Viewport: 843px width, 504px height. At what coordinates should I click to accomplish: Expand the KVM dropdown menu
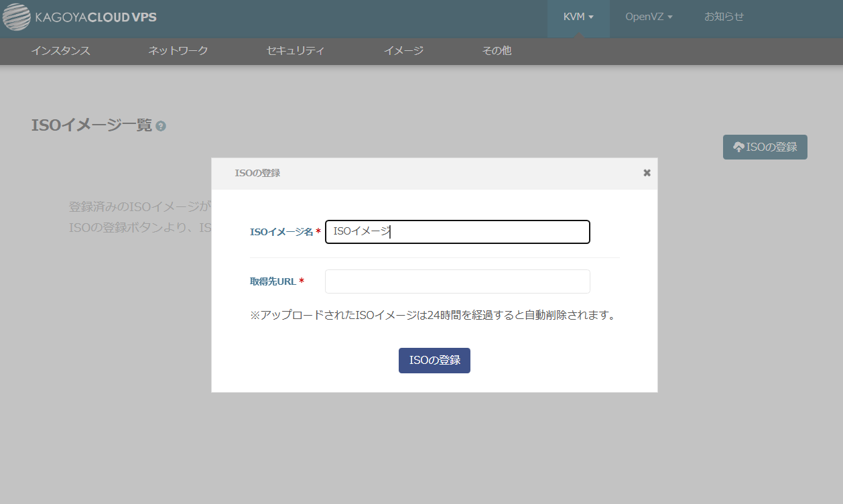(x=578, y=17)
